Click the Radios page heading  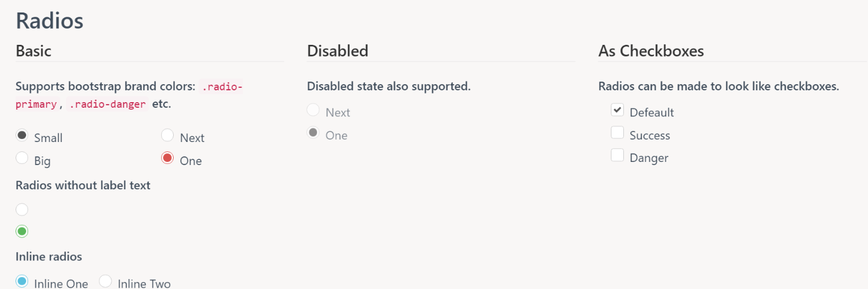49,21
